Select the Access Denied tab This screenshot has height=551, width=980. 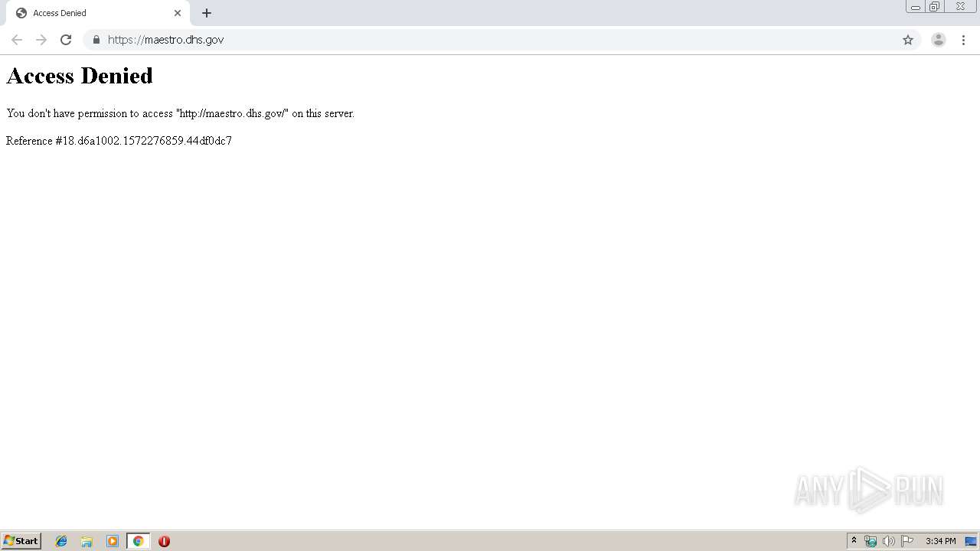[96, 13]
